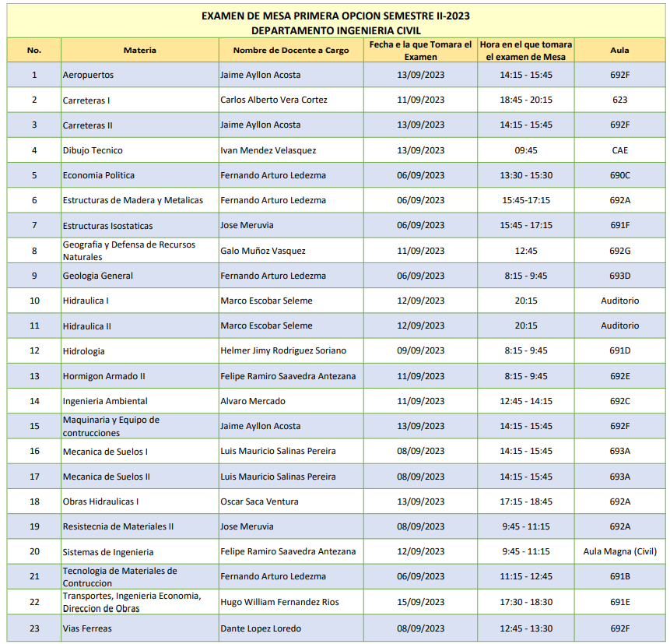
Task: Select the "Vias Ferreas" subject cell
Action: pyautogui.click(x=87, y=628)
